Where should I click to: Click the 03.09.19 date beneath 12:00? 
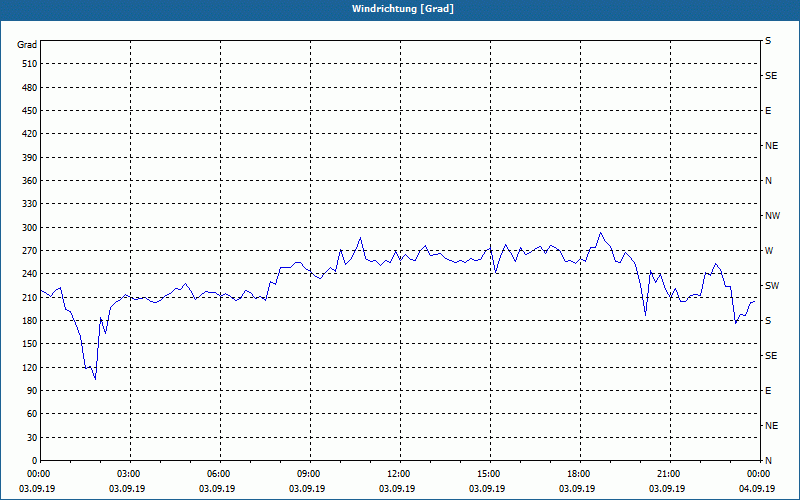tap(397, 489)
